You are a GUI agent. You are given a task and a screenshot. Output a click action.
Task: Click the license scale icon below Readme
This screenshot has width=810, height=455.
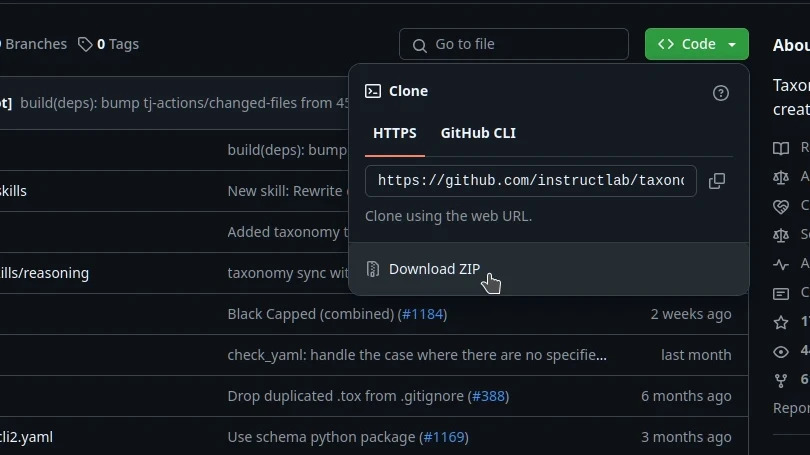point(781,177)
